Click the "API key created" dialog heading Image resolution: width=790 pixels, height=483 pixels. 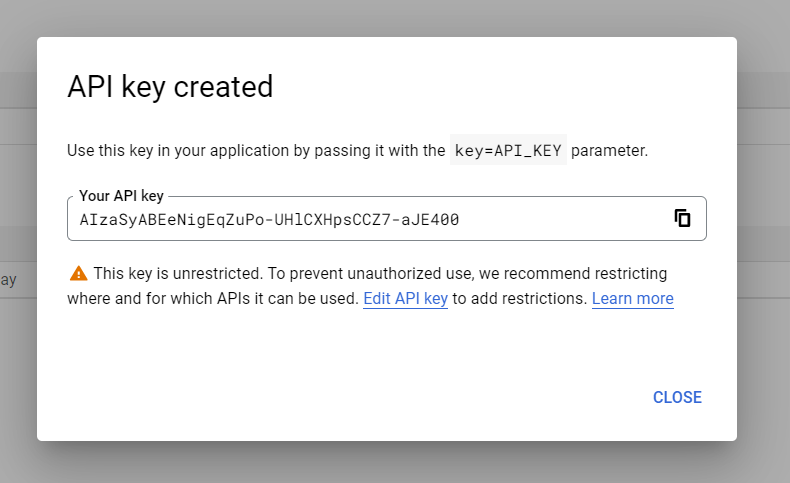tap(170, 87)
